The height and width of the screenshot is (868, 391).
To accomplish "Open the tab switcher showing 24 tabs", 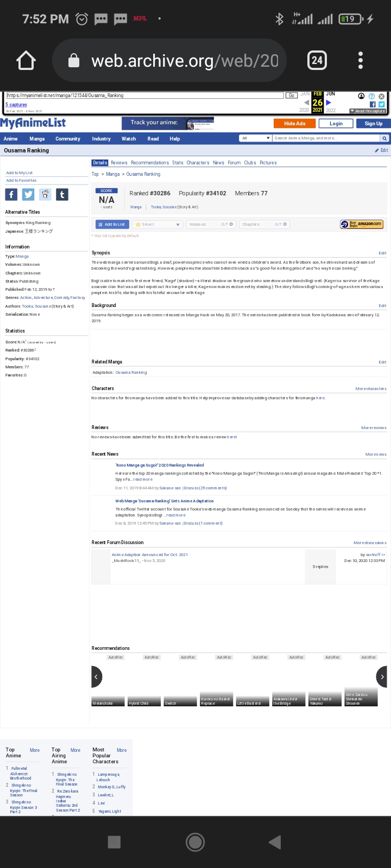I will point(317,60).
